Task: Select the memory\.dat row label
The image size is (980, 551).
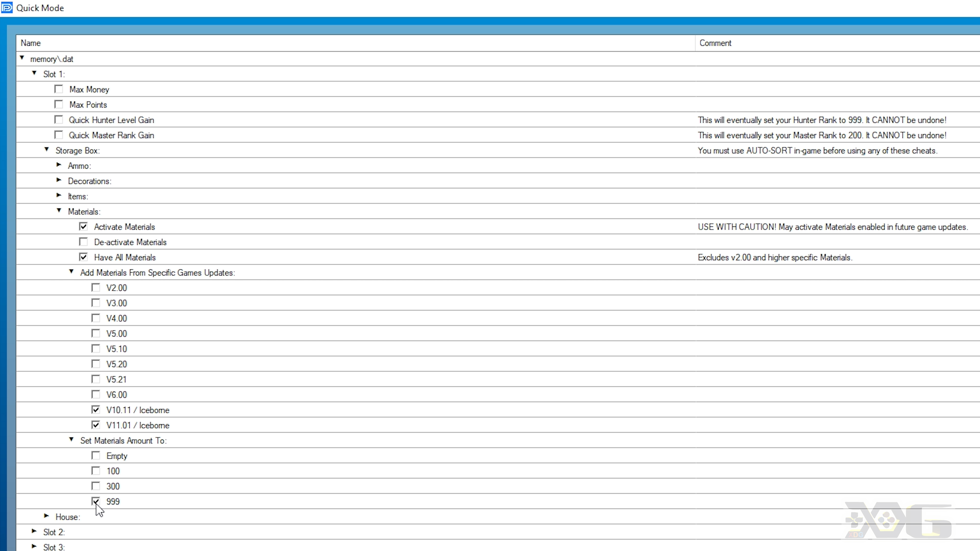Action: 52,59
